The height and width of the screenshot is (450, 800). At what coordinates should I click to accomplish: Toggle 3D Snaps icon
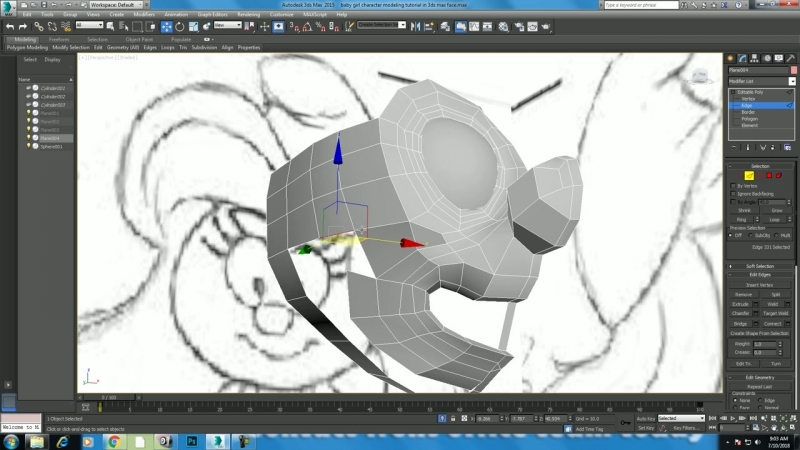click(294, 27)
